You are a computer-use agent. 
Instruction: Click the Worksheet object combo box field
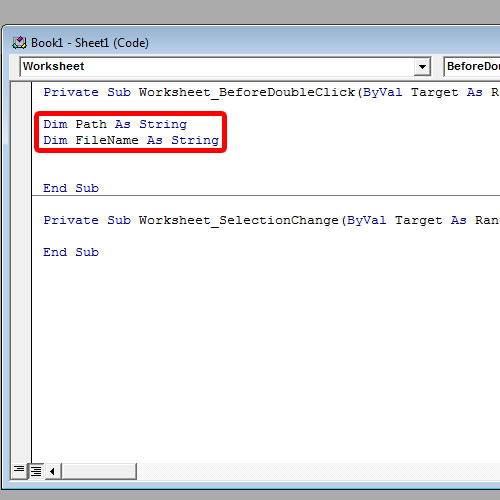[225, 66]
